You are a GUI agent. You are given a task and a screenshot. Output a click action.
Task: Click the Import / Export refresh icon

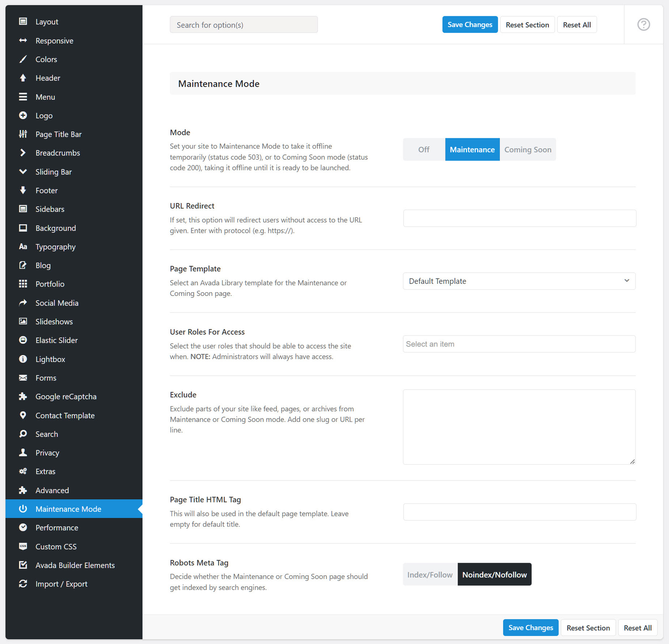tap(23, 583)
